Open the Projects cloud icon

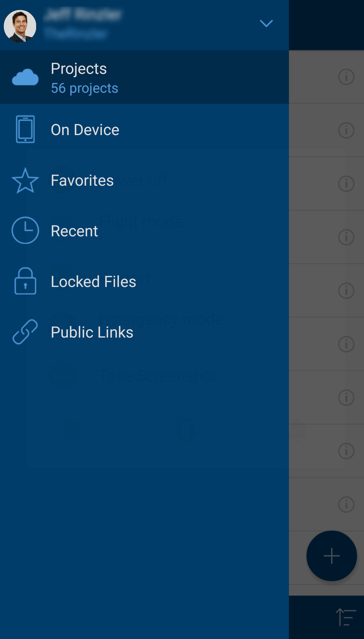(x=25, y=77)
